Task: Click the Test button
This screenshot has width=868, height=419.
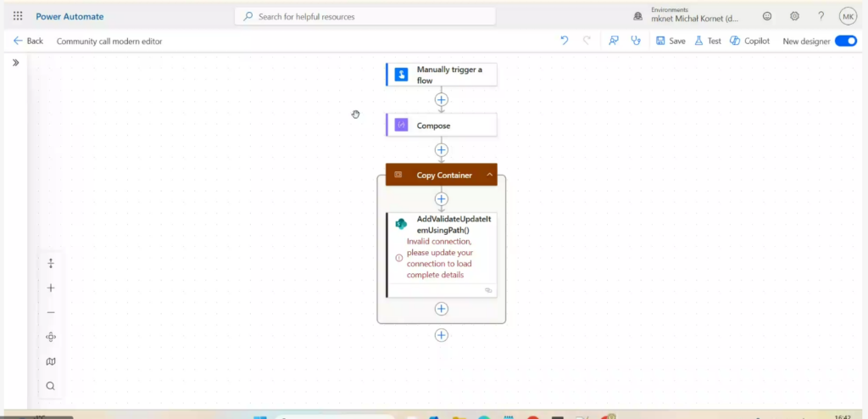Action: pos(708,41)
